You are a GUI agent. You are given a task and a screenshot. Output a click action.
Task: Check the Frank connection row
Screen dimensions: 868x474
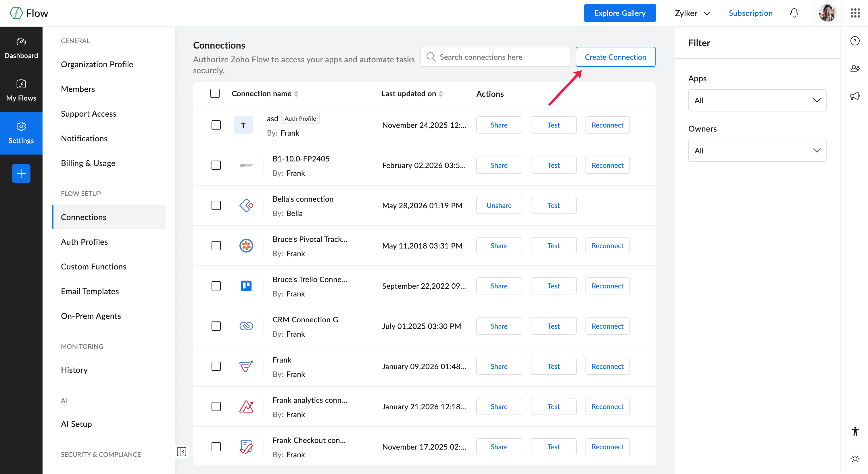click(216, 366)
